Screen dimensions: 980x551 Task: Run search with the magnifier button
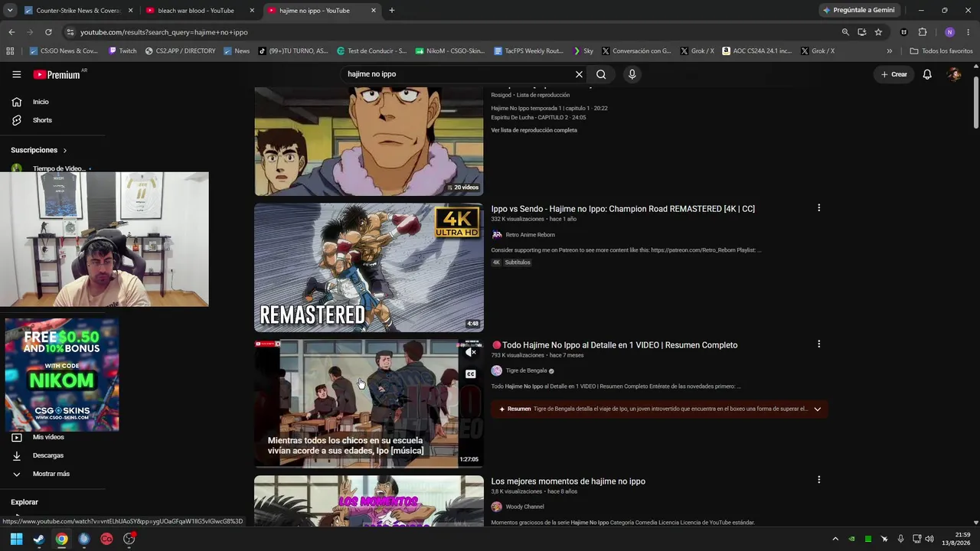click(x=601, y=74)
